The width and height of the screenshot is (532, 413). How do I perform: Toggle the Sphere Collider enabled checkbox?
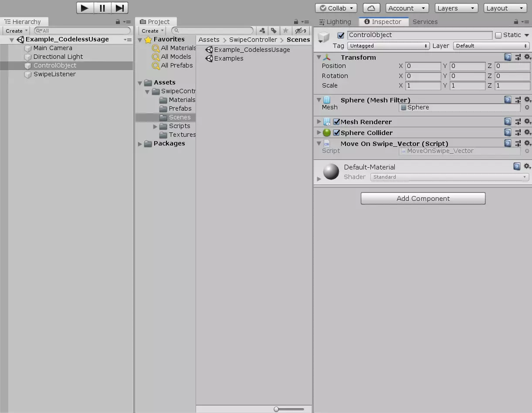coord(336,133)
